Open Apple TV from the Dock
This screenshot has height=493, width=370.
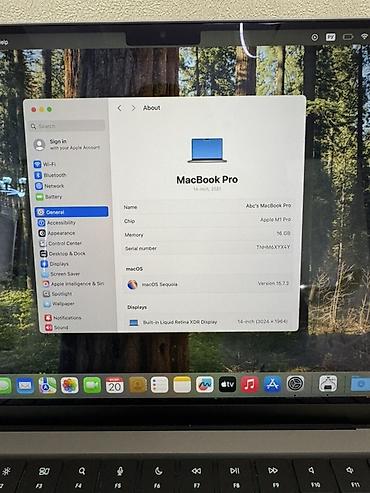(x=227, y=385)
